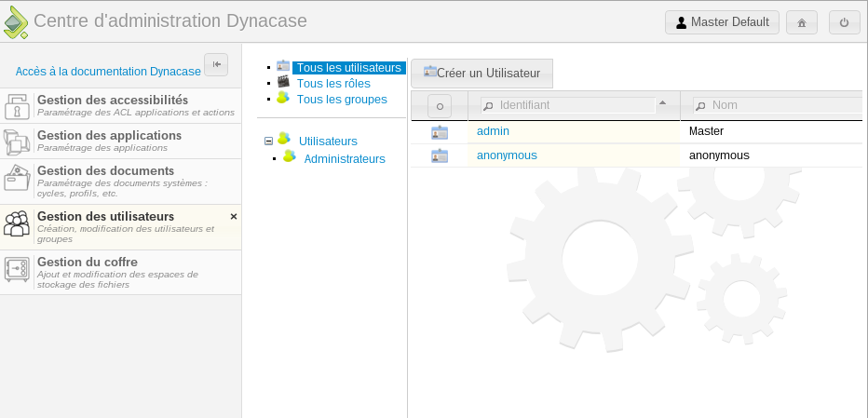
Task: Open the anonymous user link
Action: pos(507,155)
